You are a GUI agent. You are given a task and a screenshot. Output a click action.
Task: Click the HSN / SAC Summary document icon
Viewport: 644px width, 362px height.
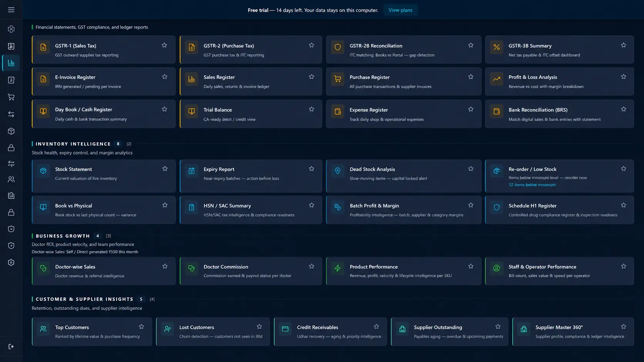click(x=191, y=207)
